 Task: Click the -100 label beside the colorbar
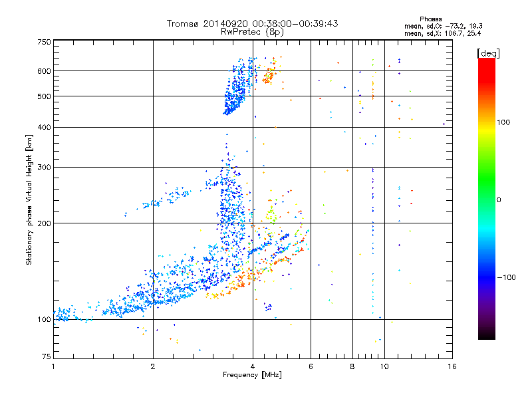coord(506,277)
